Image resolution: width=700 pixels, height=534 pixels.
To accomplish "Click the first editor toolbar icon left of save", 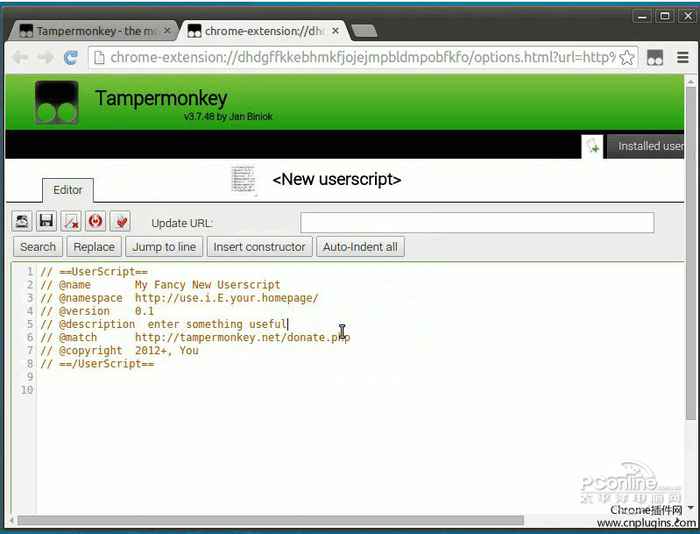I will 22,221.
